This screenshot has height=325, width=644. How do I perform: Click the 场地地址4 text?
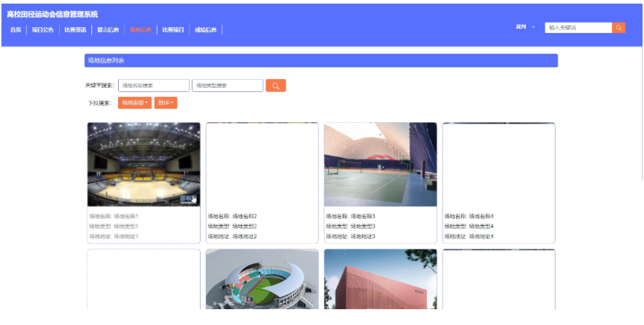tap(481, 237)
